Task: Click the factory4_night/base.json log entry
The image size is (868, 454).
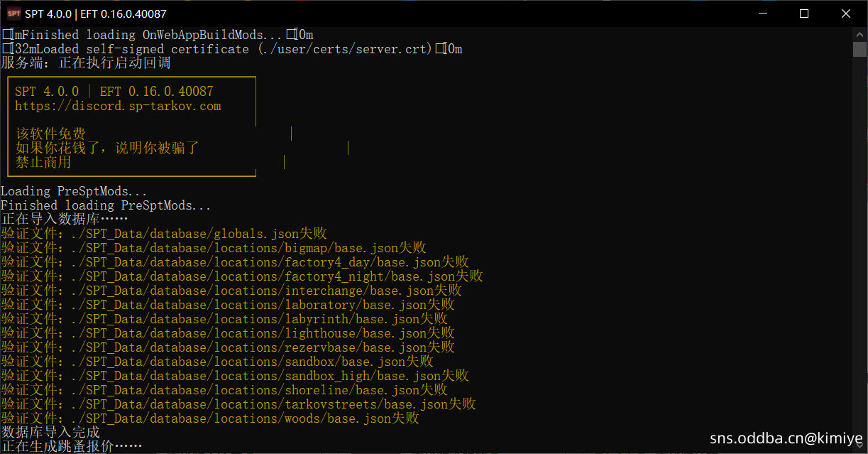Action: tap(241, 276)
